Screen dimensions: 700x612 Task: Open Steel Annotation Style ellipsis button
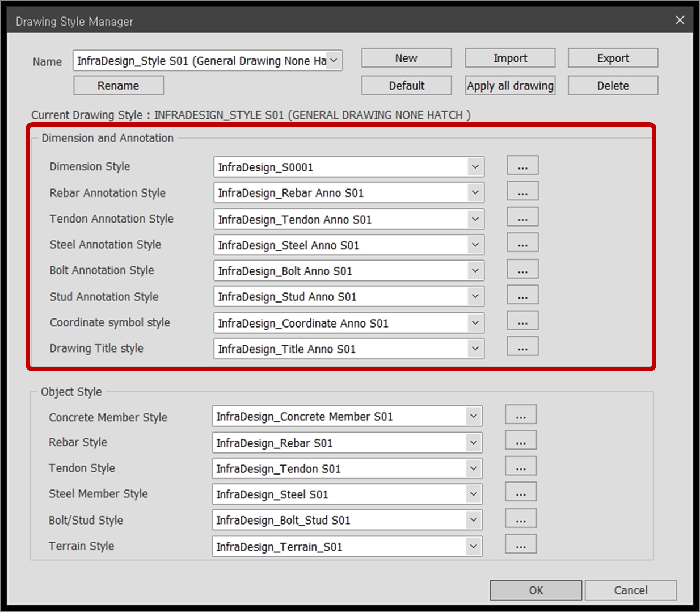(522, 243)
